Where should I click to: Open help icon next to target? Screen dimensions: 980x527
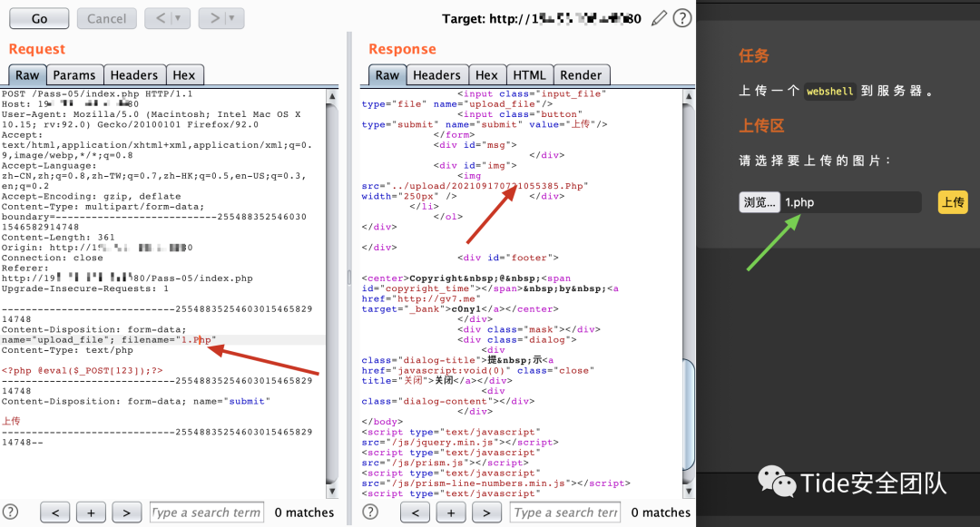[x=681, y=19]
